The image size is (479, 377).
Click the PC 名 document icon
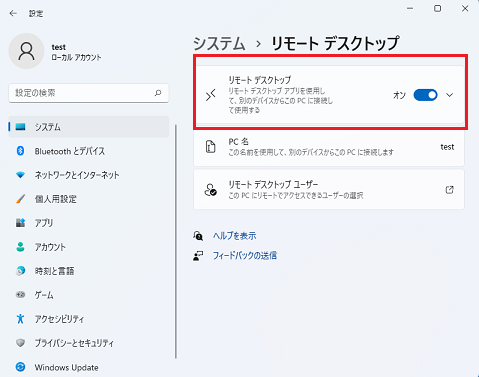[x=211, y=147]
